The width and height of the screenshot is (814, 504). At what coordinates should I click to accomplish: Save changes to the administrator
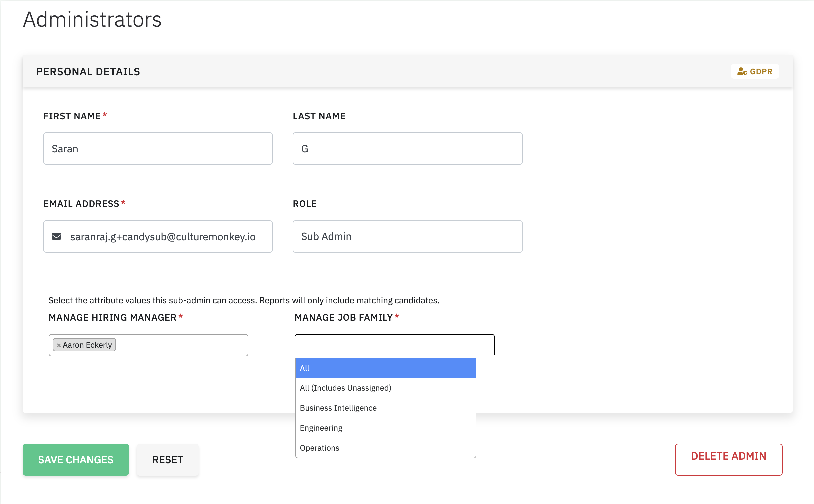pos(76,460)
